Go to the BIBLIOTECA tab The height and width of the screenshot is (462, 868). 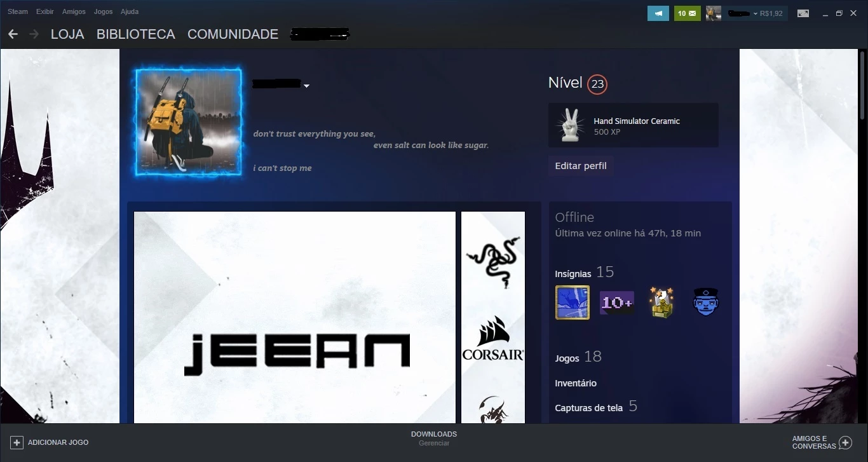tap(136, 34)
